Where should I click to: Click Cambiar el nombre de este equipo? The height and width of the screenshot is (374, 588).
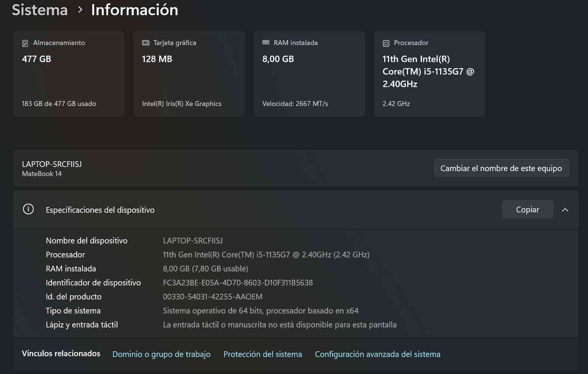pyautogui.click(x=501, y=168)
